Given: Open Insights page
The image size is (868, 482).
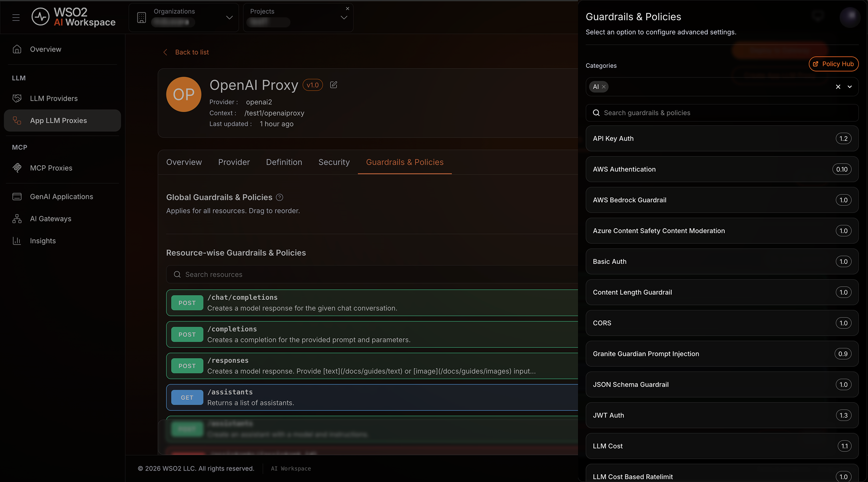Looking at the screenshot, I should pos(63,241).
